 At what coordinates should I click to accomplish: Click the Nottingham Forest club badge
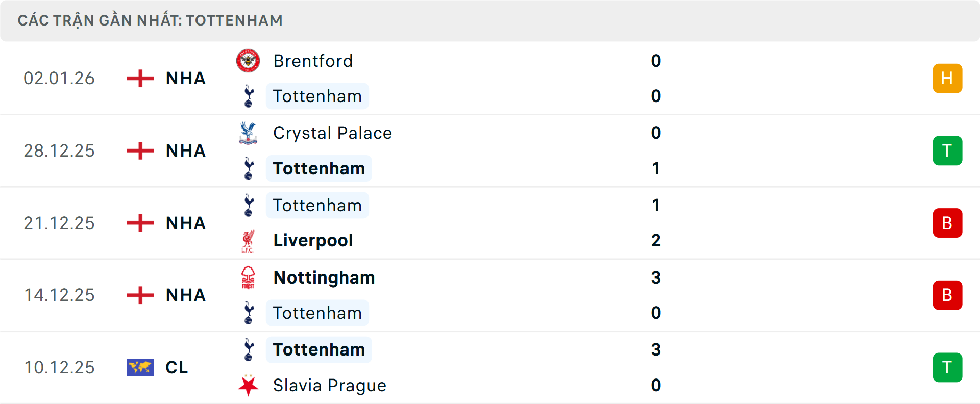[248, 278]
